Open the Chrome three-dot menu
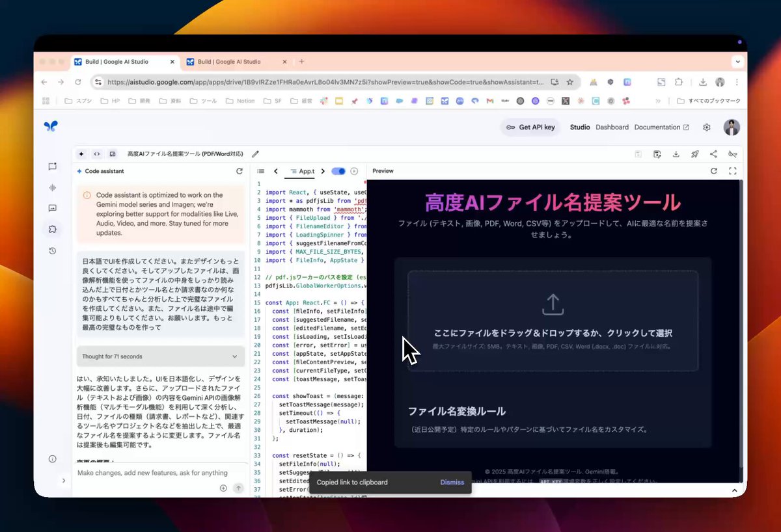781x532 pixels. click(737, 82)
